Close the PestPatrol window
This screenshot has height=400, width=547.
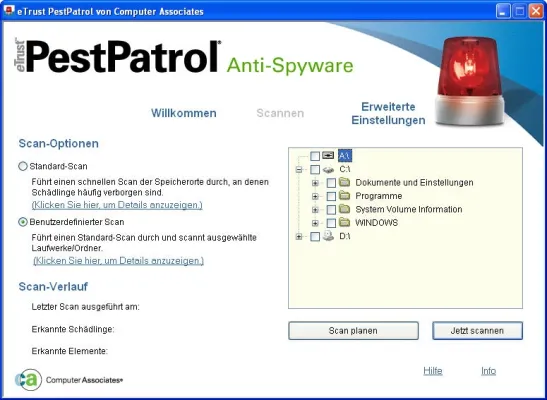pyautogui.click(x=536, y=11)
